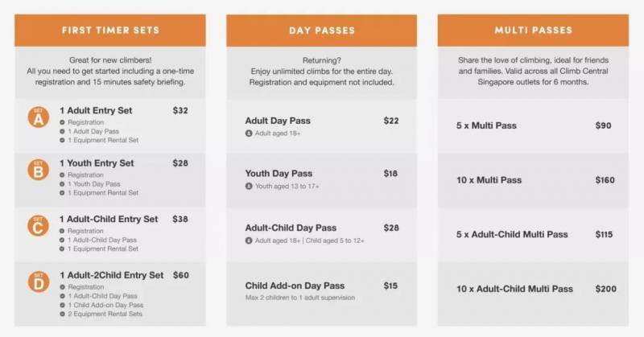Open the First Timer Sets header
Viewport: 644px width, 337px height.
pos(110,31)
